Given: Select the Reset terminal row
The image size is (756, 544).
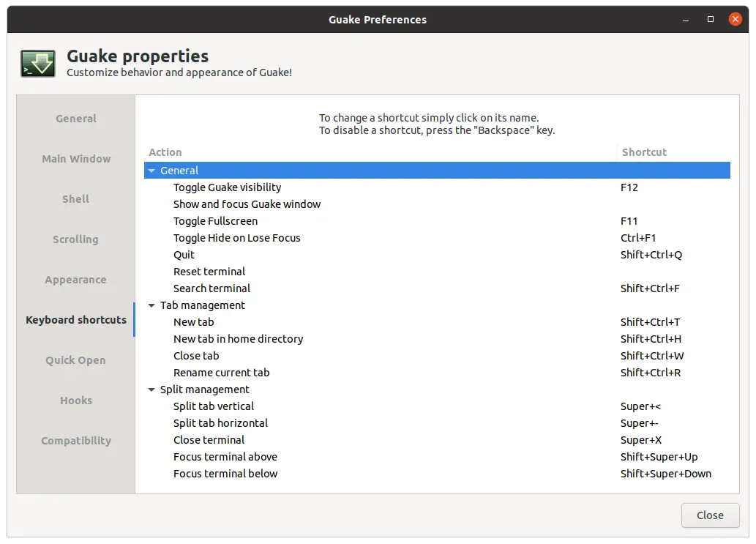Looking at the screenshot, I should [x=209, y=272].
